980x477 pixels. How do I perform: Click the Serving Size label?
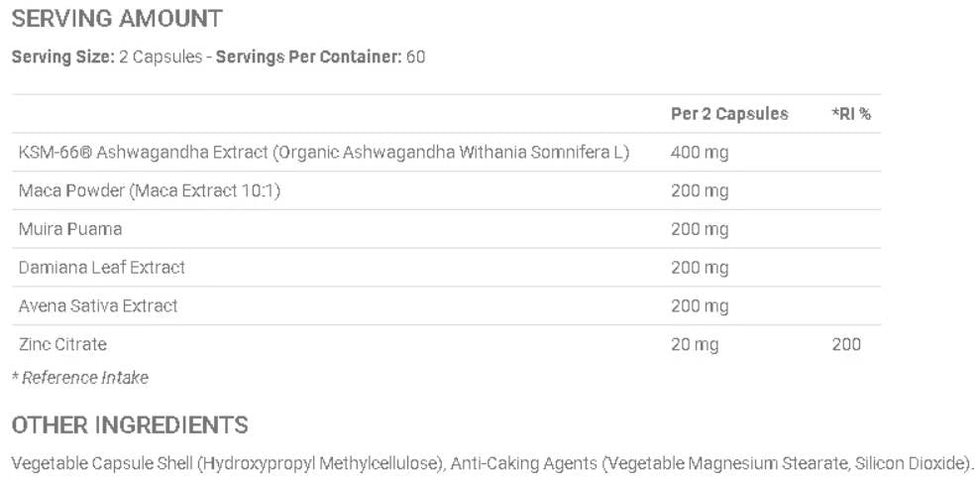[x=61, y=57]
